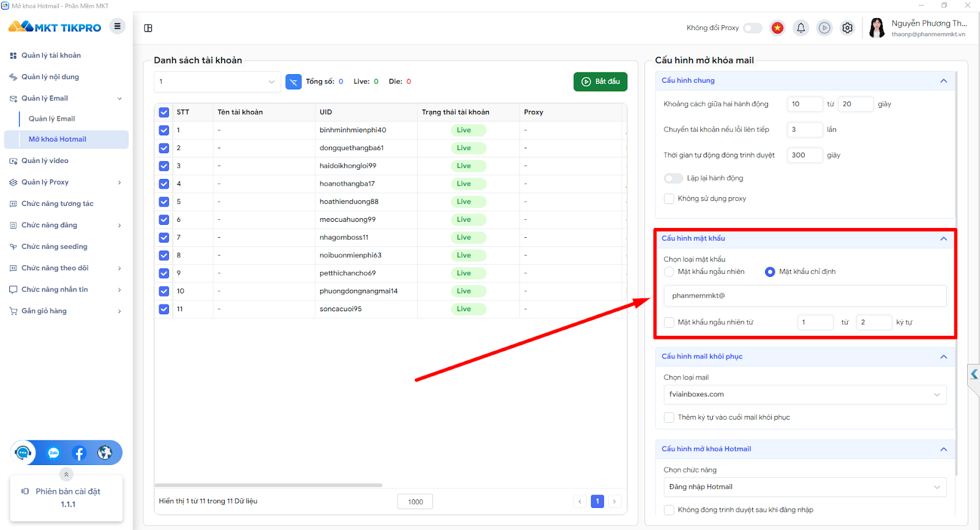Uncheck the row checkbox for binhminhmienphi40
This screenshot has height=530, width=980.
164,130
